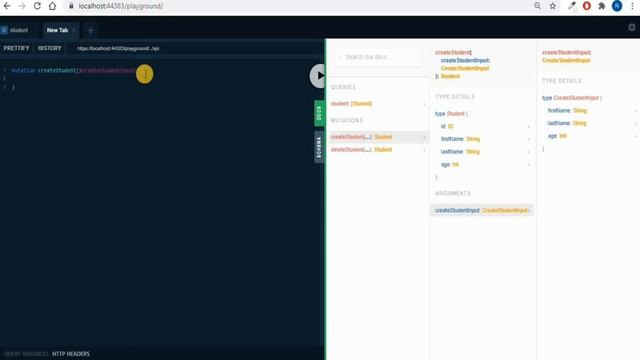The width and height of the screenshot is (640, 360).
Task: Open HTTP HEADERS pane
Action: 71,354
